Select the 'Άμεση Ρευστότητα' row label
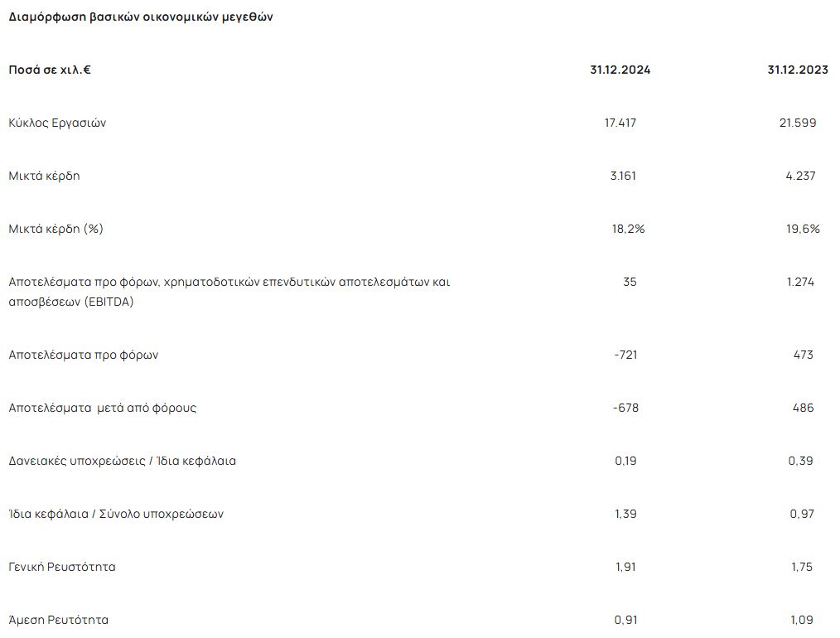840x638 pixels. pyautogui.click(x=58, y=620)
